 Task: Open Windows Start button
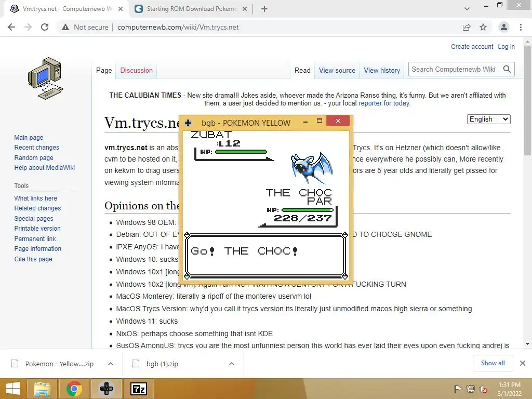click(x=13, y=389)
